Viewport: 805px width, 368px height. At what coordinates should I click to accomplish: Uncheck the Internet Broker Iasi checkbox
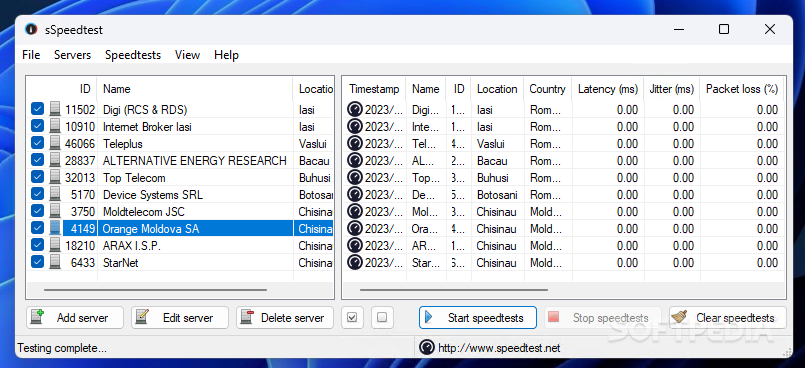pyautogui.click(x=37, y=126)
